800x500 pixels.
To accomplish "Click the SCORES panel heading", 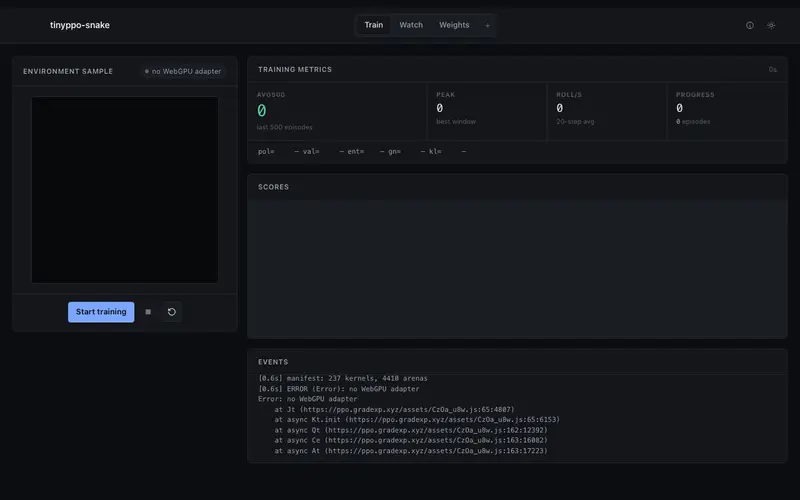I will click(x=273, y=187).
